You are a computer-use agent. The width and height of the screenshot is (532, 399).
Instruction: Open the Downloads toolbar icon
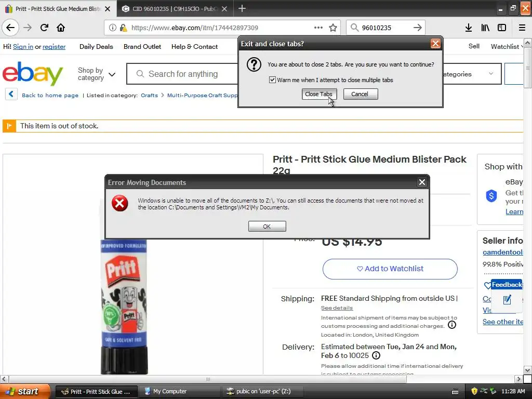469,28
